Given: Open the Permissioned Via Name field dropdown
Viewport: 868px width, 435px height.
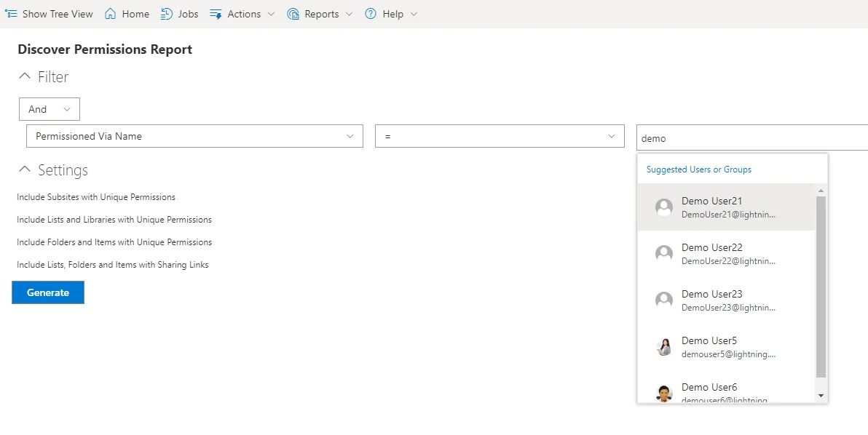Looking at the screenshot, I should 194,135.
